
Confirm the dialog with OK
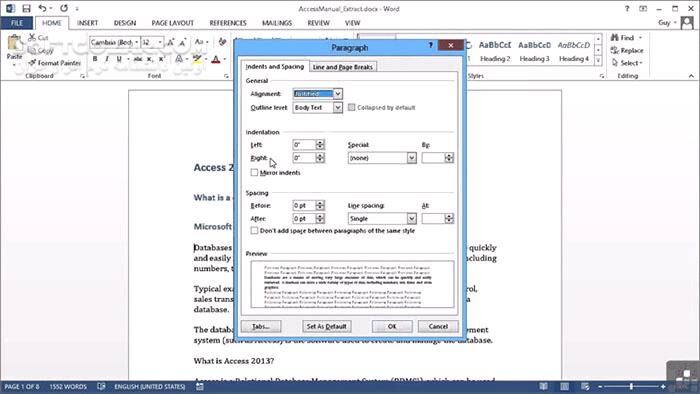(x=392, y=327)
